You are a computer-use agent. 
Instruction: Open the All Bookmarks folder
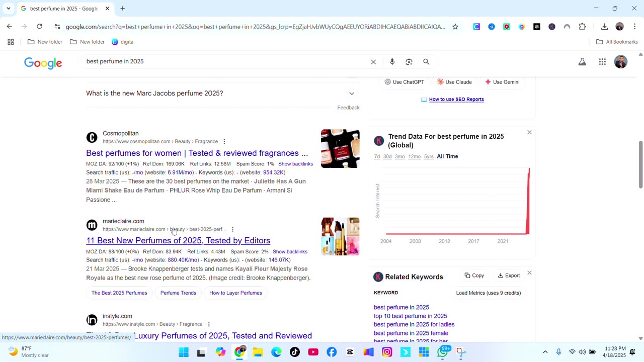point(617,42)
